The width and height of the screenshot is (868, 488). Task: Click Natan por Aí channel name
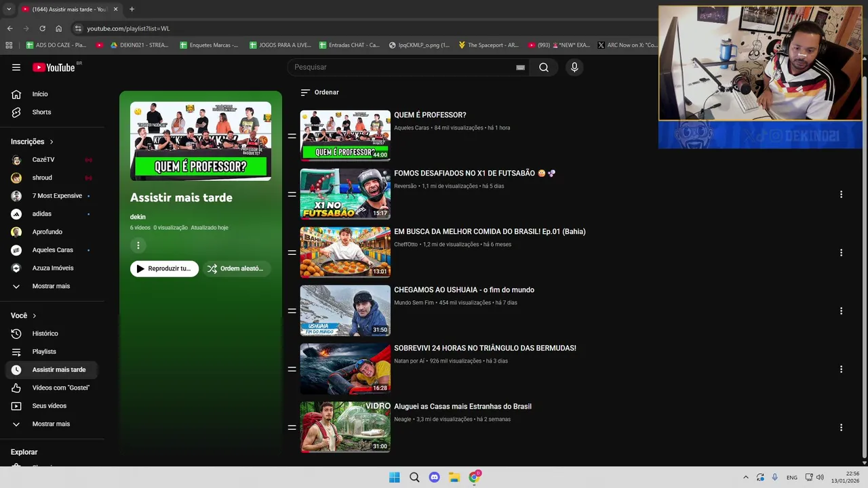(409, 361)
